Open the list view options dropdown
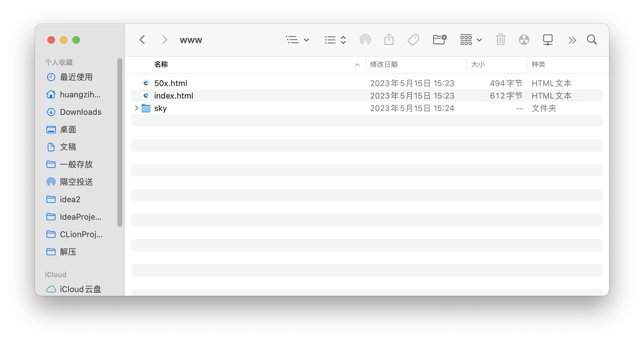This screenshot has height=342, width=644. coord(297,40)
